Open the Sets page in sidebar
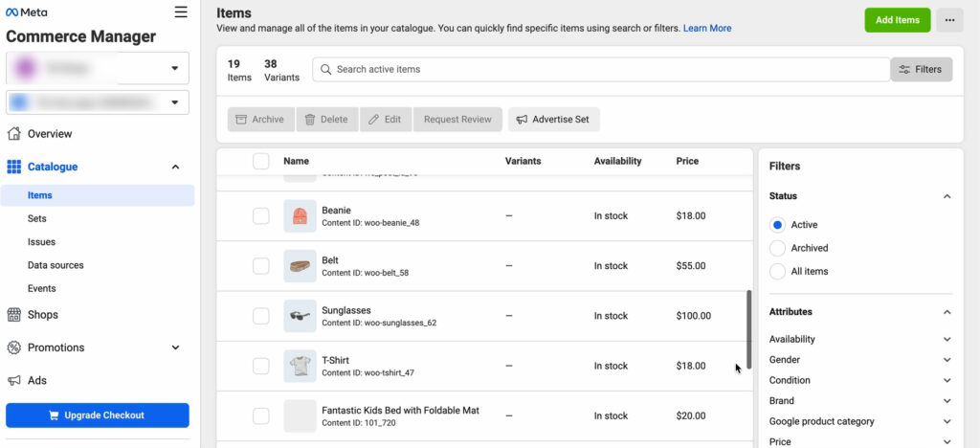Image resolution: width=980 pixels, height=448 pixels. click(37, 218)
